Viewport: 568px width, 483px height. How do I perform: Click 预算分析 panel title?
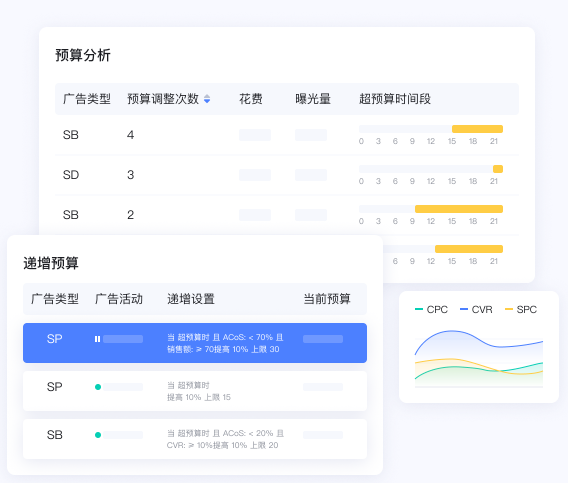[83, 55]
